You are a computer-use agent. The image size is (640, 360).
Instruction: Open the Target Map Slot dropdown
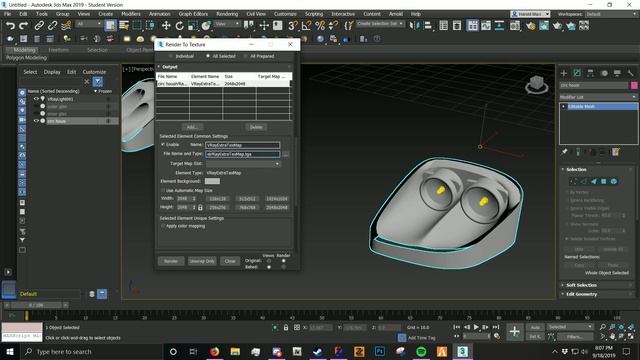coord(243,164)
